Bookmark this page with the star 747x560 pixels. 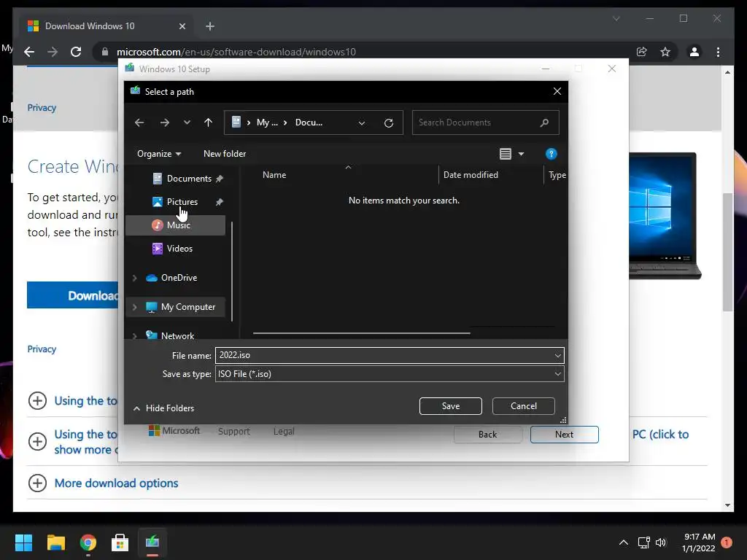coord(665,52)
